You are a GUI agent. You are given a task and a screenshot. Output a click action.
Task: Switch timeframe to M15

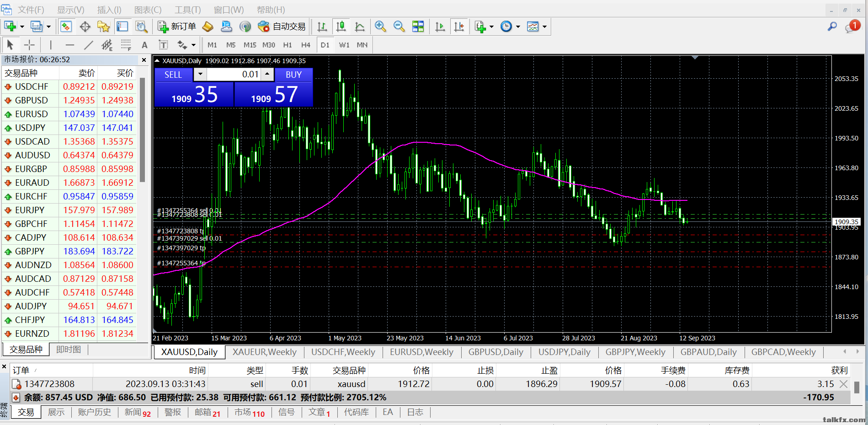pos(250,45)
